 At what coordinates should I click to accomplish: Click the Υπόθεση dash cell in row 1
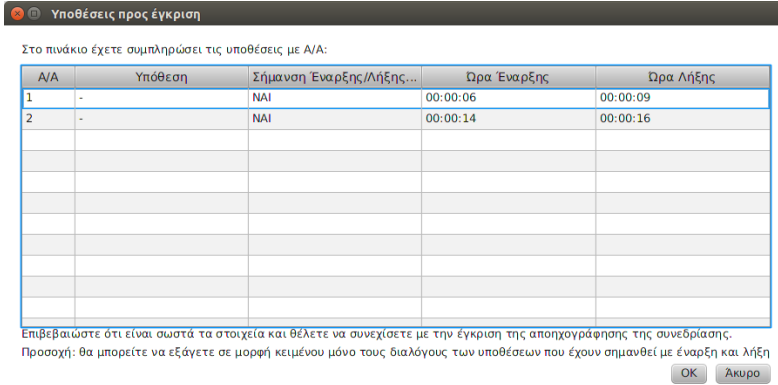161,98
